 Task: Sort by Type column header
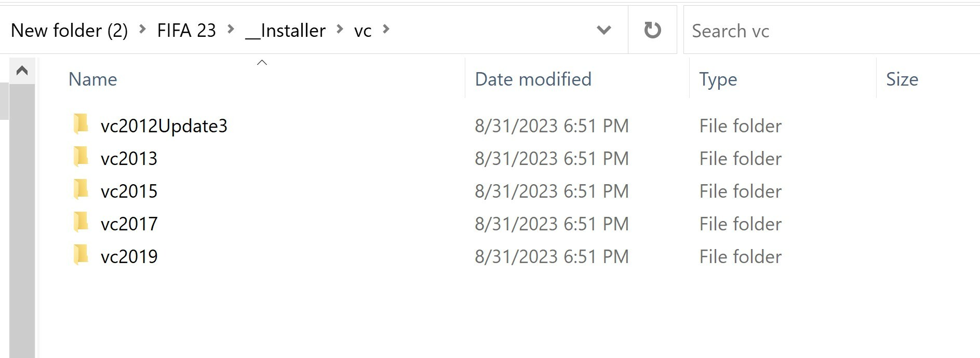point(783,78)
